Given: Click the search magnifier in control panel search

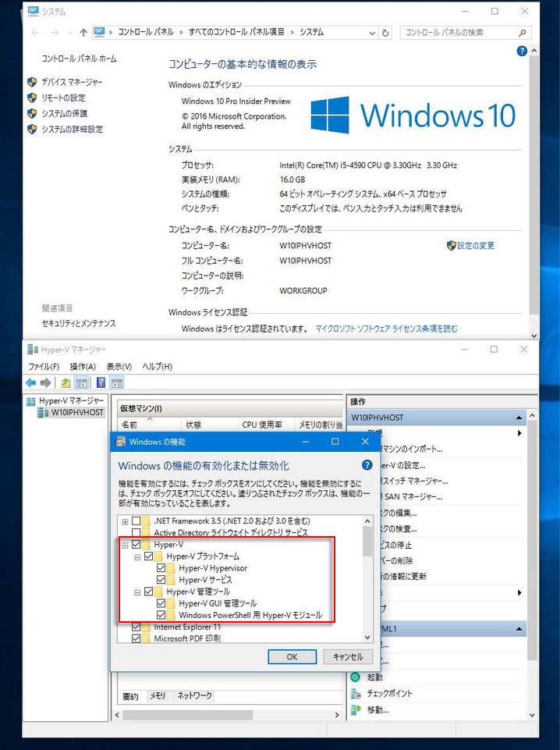Looking at the screenshot, I should 523,33.
